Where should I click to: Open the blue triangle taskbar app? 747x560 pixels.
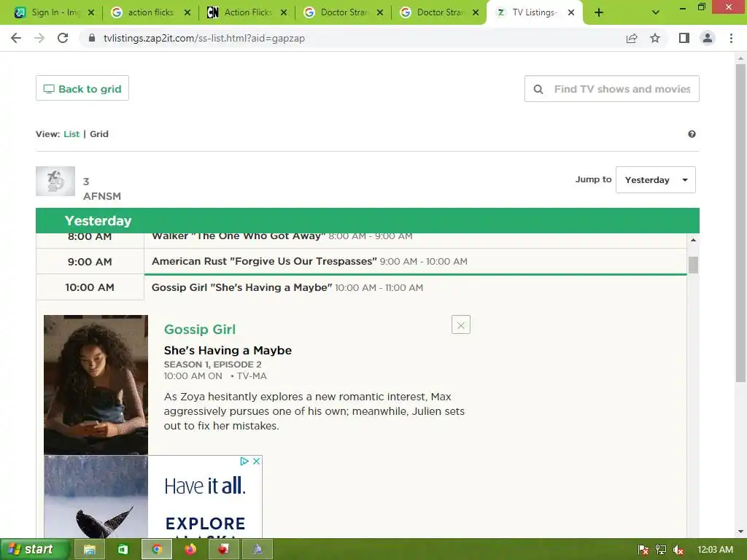click(x=258, y=549)
